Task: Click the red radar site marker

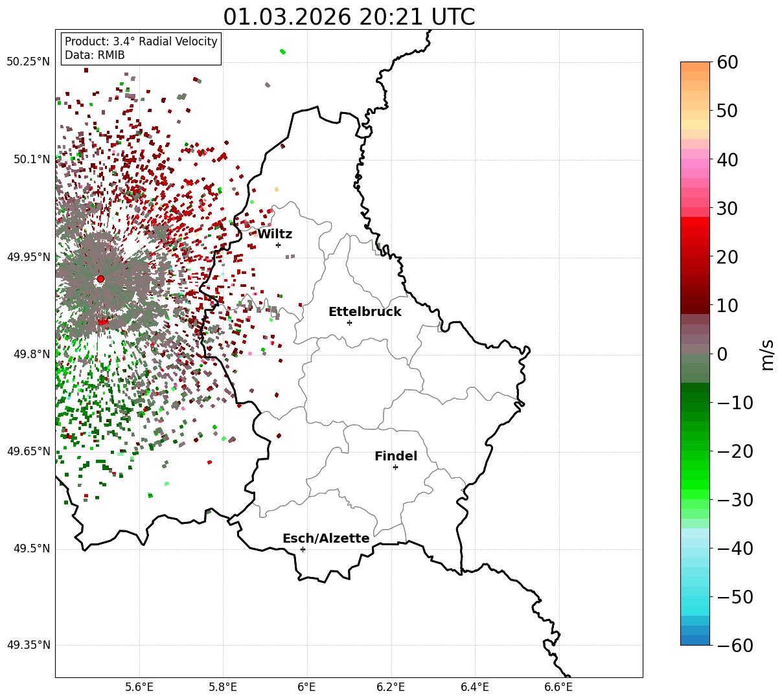Action: click(x=100, y=279)
